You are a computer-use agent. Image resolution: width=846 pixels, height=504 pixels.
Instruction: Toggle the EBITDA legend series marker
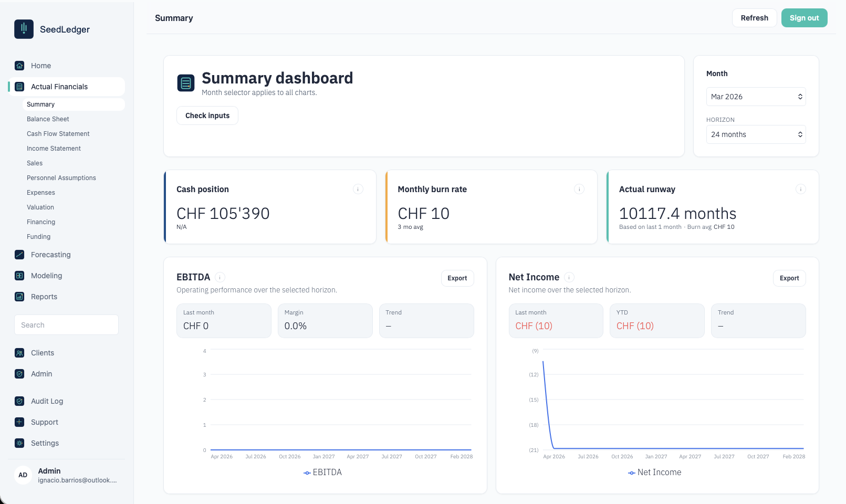point(307,473)
